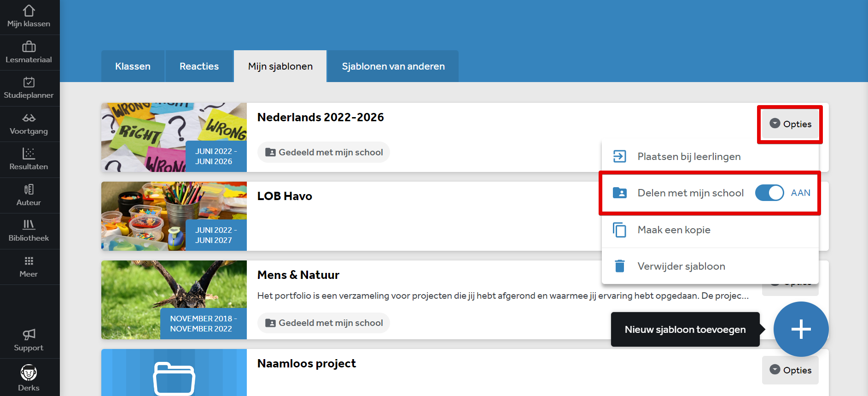Select the Mijn sjablonen tab
Image resolution: width=868 pixels, height=396 pixels.
280,66
